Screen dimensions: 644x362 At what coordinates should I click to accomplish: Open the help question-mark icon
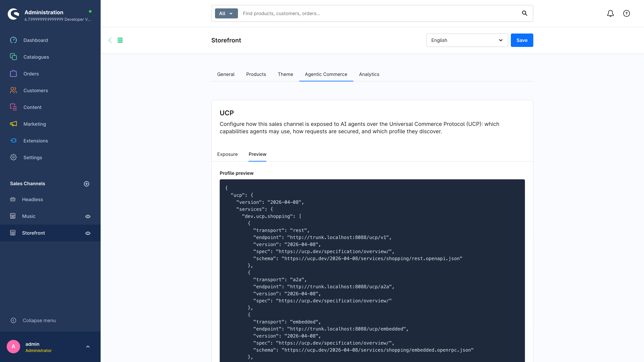click(x=626, y=13)
